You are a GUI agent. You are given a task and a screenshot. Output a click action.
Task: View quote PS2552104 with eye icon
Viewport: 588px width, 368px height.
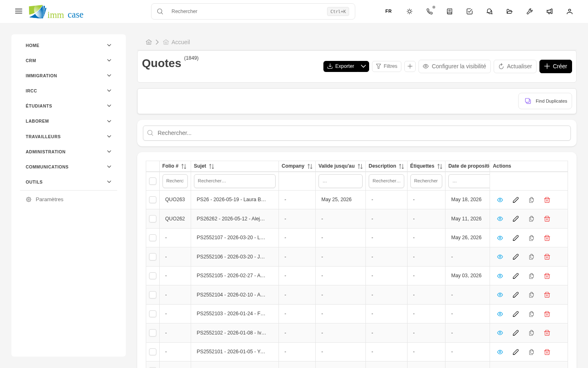[500, 295]
